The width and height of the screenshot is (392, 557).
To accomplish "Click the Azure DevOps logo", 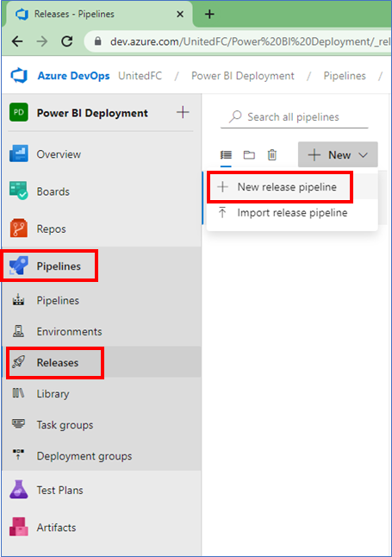I will (19, 76).
